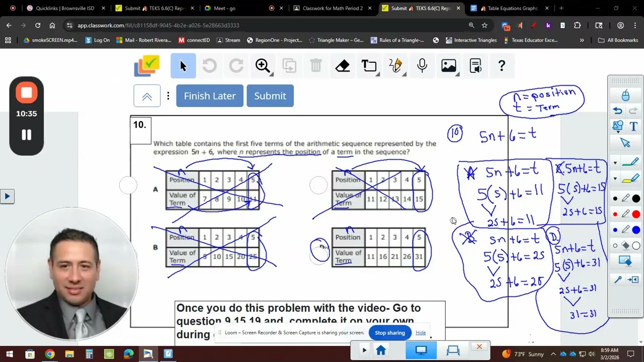
Task: Pick the blue color swatch
Action: pos(636,230)
